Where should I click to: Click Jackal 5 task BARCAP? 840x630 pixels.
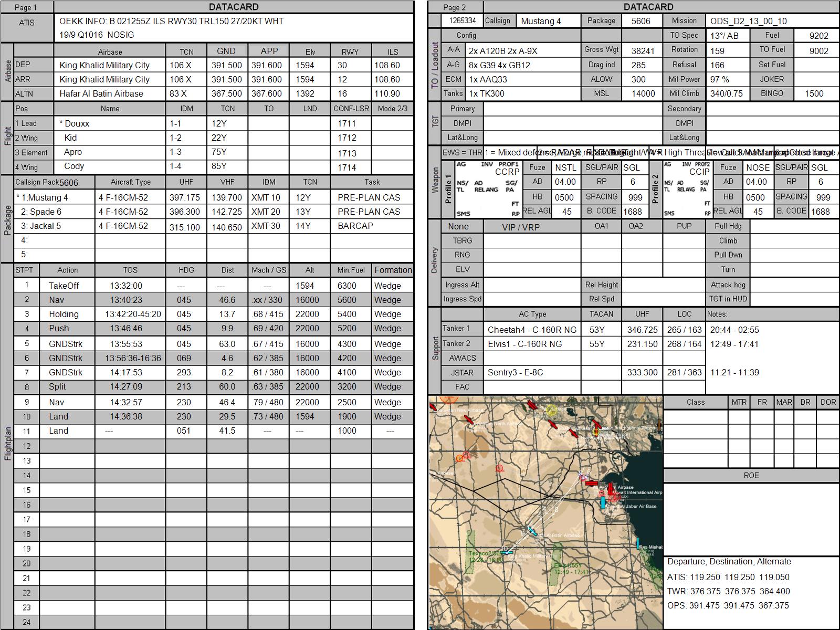tap(355, 226)
